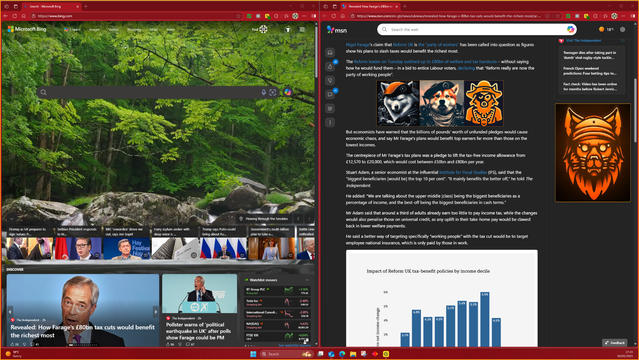
Task: Open new tab in Bing window
Action: [86, 7]
